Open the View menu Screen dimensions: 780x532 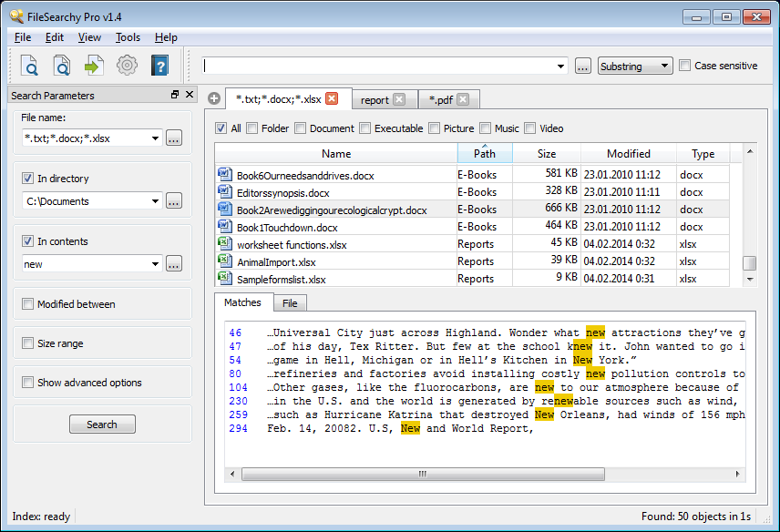89,37
